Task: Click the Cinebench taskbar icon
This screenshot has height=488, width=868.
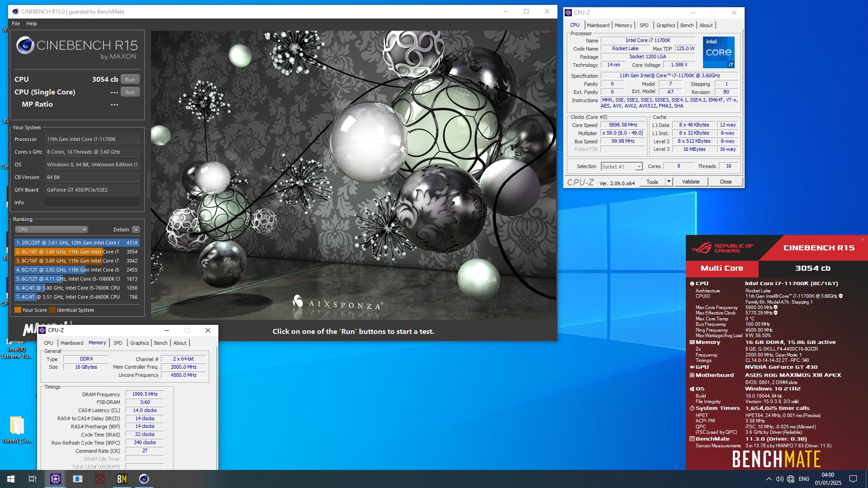Action: 144,479
